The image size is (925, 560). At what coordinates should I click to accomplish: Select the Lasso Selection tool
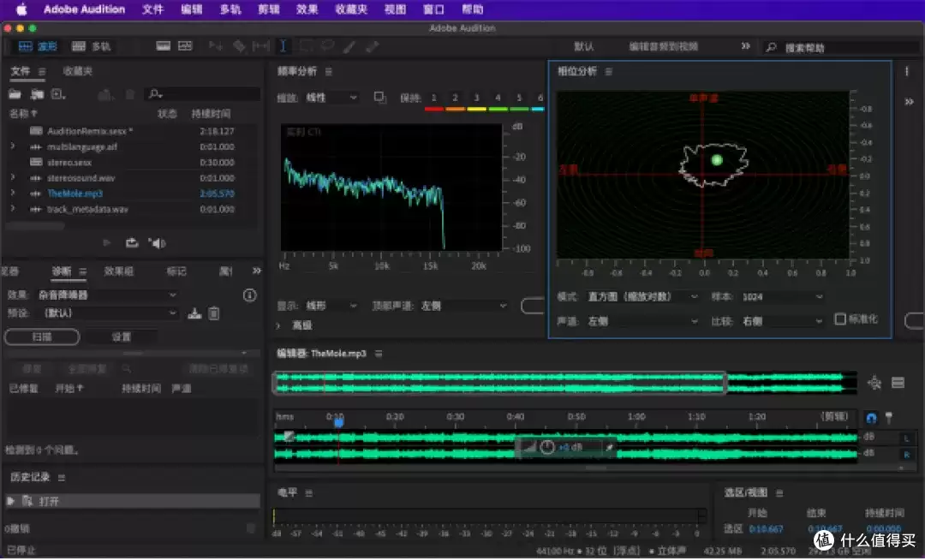coord(327,46)
